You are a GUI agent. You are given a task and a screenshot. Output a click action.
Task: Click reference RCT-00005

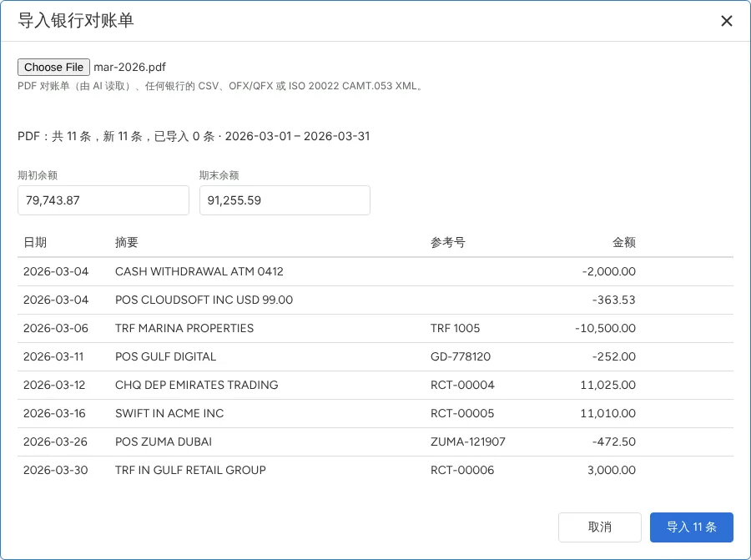462,413
